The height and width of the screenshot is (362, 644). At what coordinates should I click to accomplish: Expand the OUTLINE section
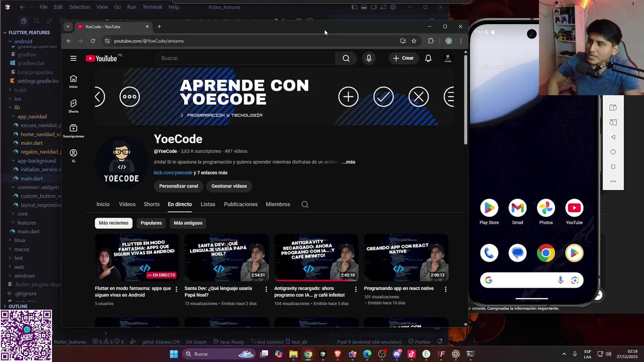pyautogui.click(x=18, y=306)
